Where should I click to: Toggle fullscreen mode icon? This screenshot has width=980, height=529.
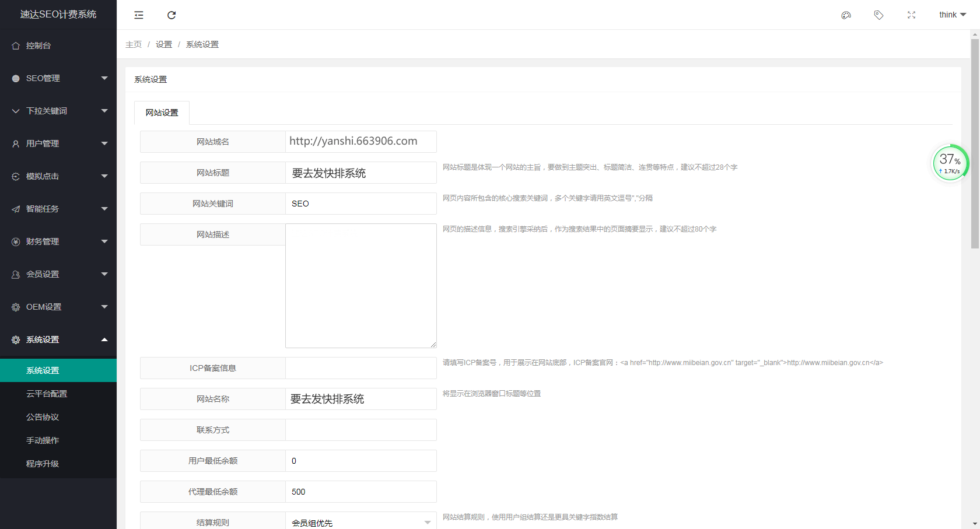[x=911, y=15]
